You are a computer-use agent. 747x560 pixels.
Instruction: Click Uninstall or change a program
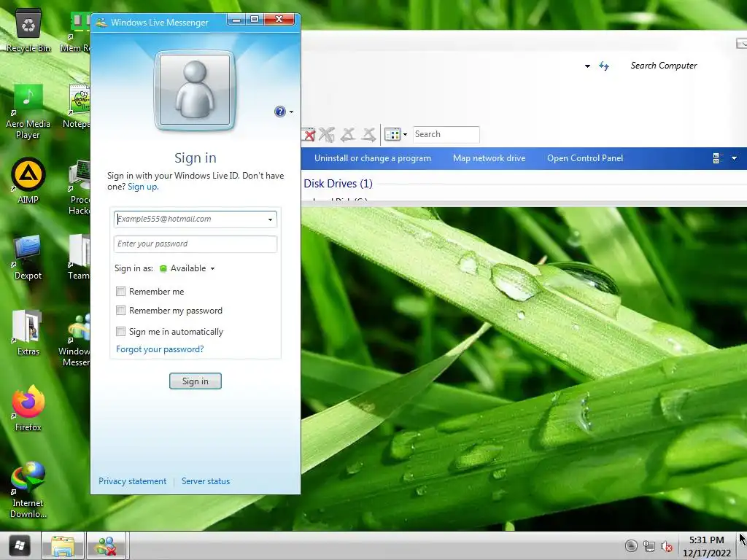click(373, 158)
